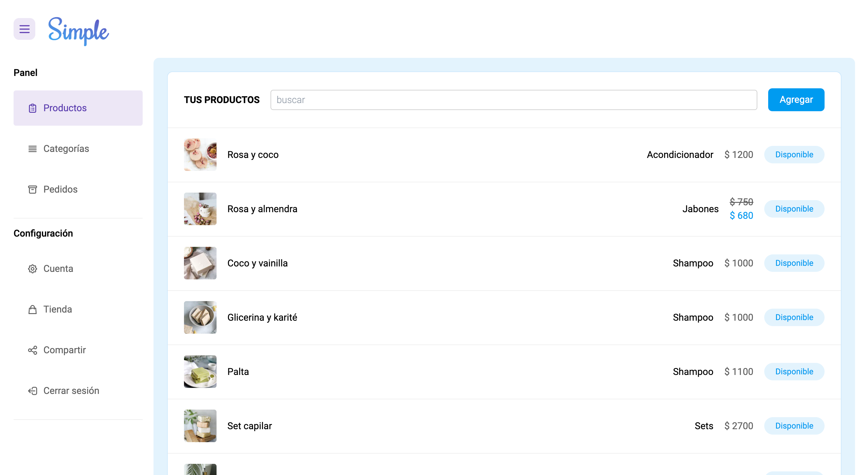Click the Cuenta gear icon

[32, 269]
